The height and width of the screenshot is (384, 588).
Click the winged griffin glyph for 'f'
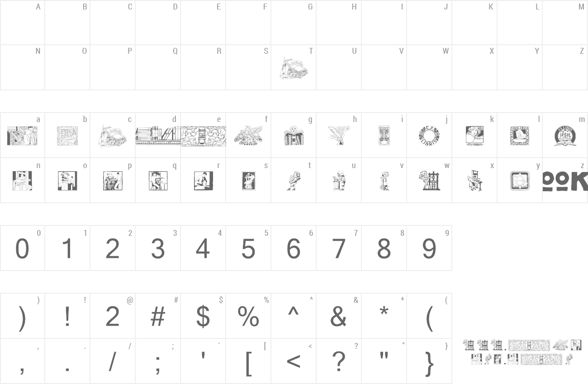pyautogui.click(x=248, y=136)
